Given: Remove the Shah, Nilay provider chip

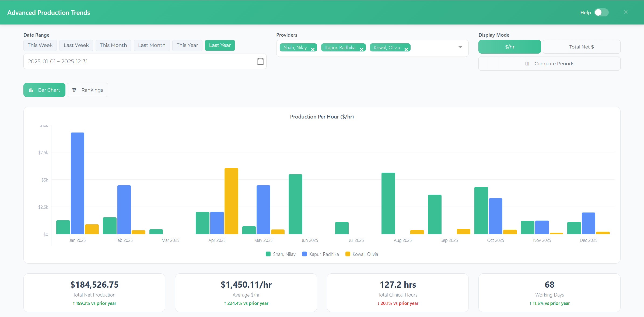Looking at the screenshot, I should (x=313, y=50).
